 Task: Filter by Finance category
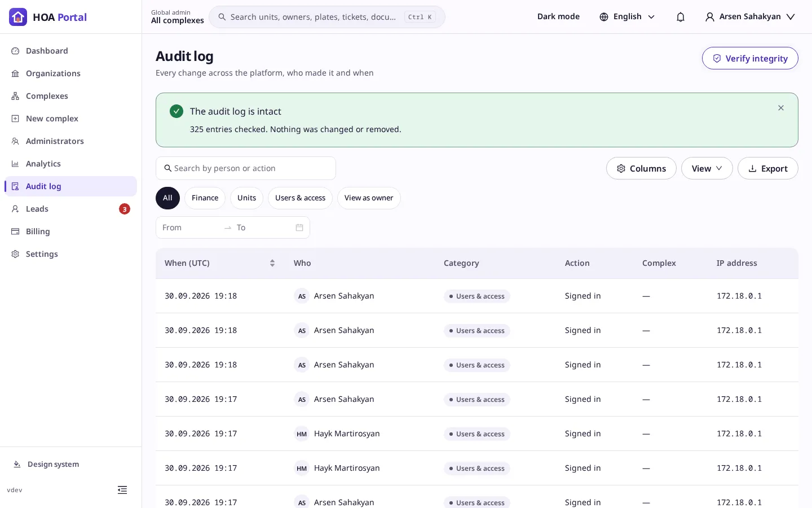click(205, 198)
